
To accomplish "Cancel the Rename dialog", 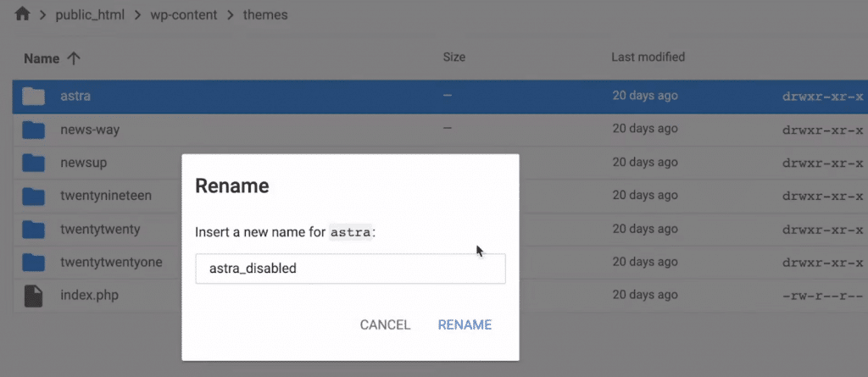I will pyautogui.click(x=386, y=325).
